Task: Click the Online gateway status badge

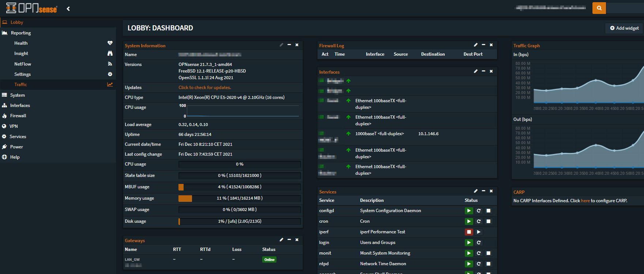Action: pyautogui.click(x=270, y=260)
